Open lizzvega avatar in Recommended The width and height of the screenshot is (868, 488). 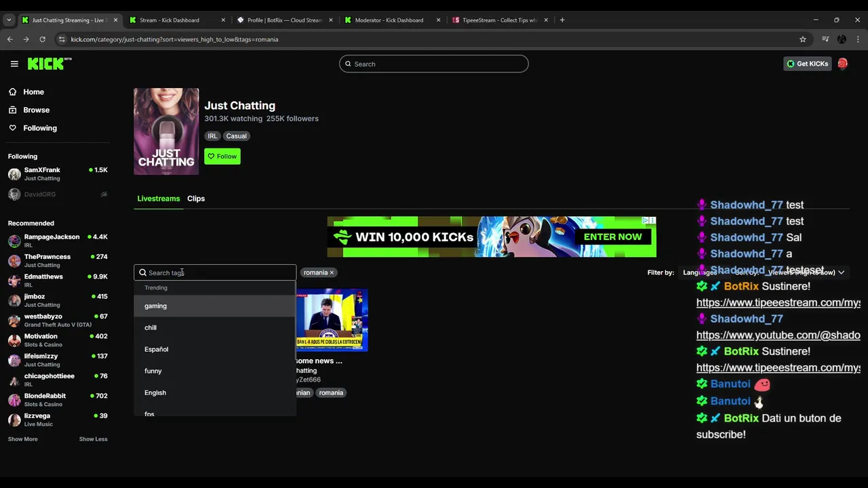(x=14, y=420)
